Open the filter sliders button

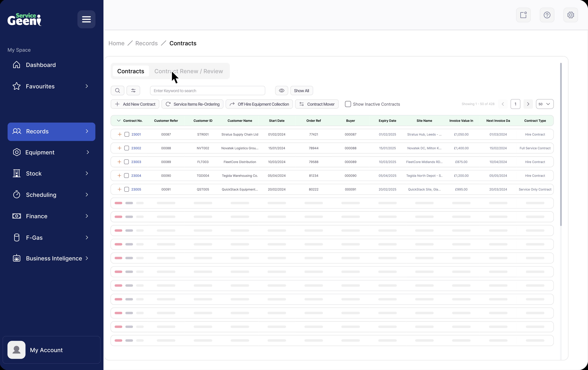click(x=133, y=91)
